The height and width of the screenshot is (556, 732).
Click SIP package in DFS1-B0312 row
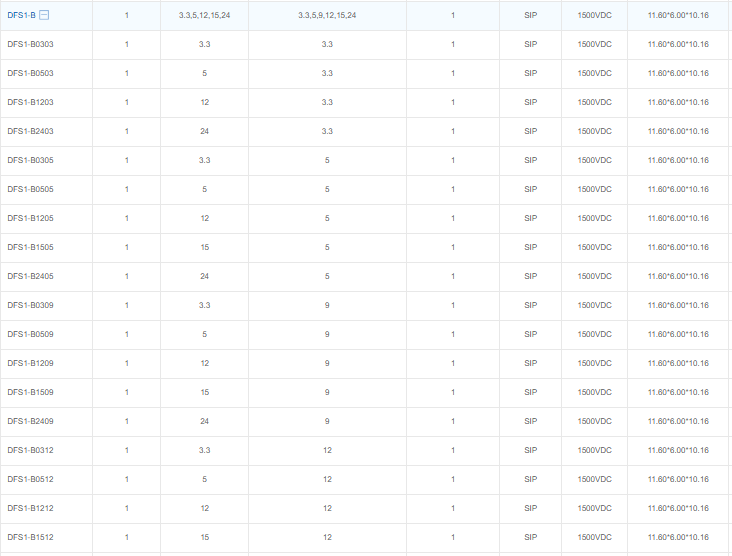pyautogui.click(x=530, y=450)
